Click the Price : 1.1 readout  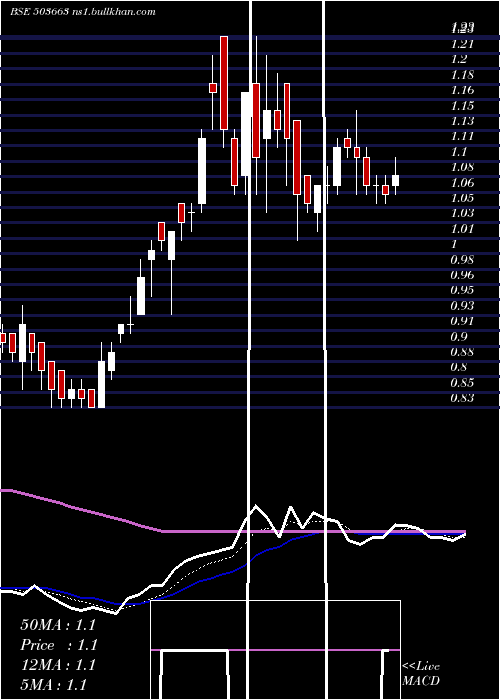coord(59,645)
